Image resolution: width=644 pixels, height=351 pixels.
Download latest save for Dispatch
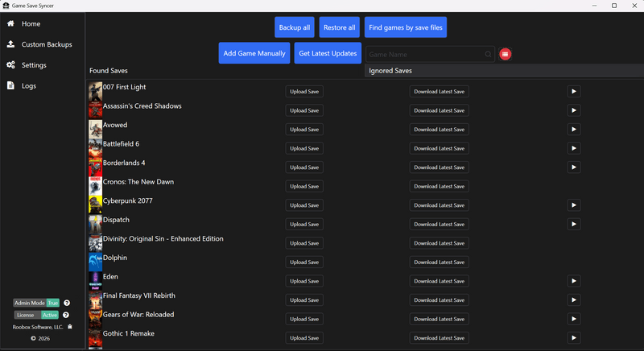tap(439, 224)
